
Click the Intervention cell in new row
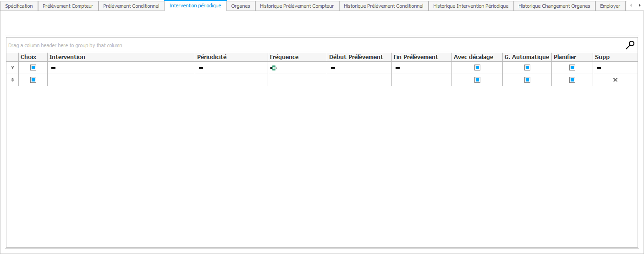tap(121, 80)
